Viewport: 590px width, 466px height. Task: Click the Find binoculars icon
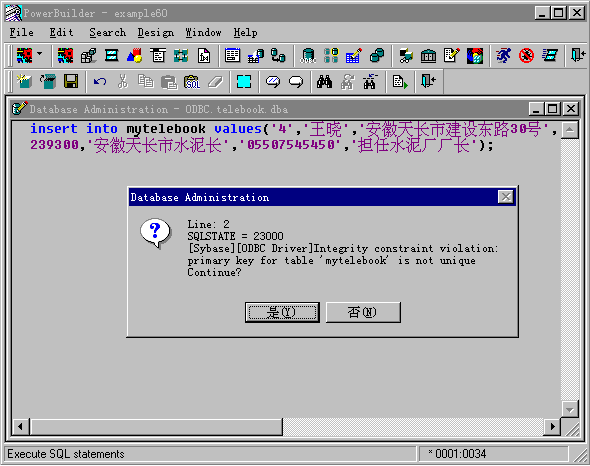(324, 81)
